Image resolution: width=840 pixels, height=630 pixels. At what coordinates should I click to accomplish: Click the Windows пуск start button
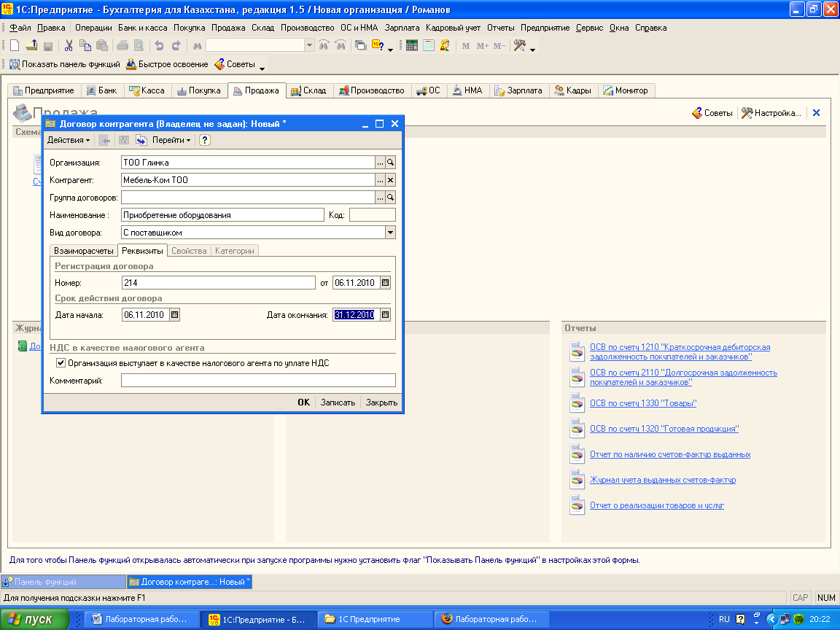click(34, 619)
